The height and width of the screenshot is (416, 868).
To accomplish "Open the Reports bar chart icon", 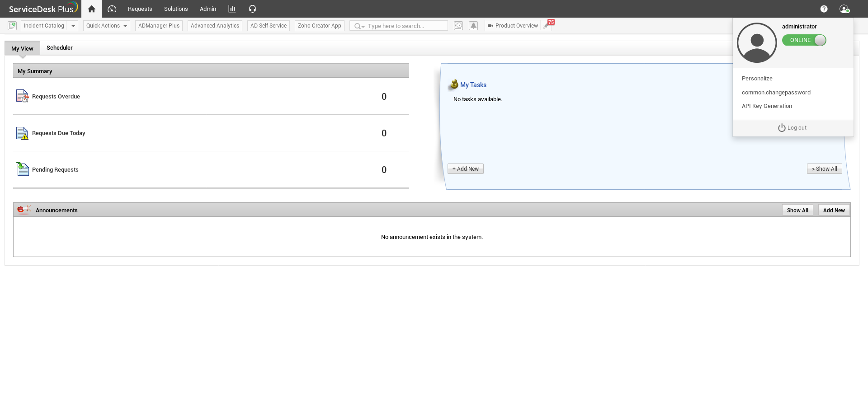I will click(x=232, y=9).
